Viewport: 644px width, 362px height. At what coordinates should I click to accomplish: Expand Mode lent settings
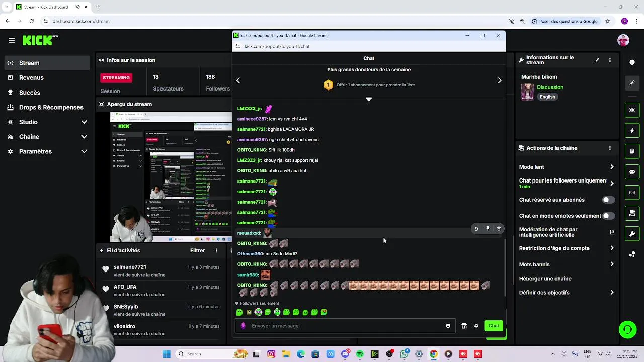pyautogui.click(x=567, y=167)
